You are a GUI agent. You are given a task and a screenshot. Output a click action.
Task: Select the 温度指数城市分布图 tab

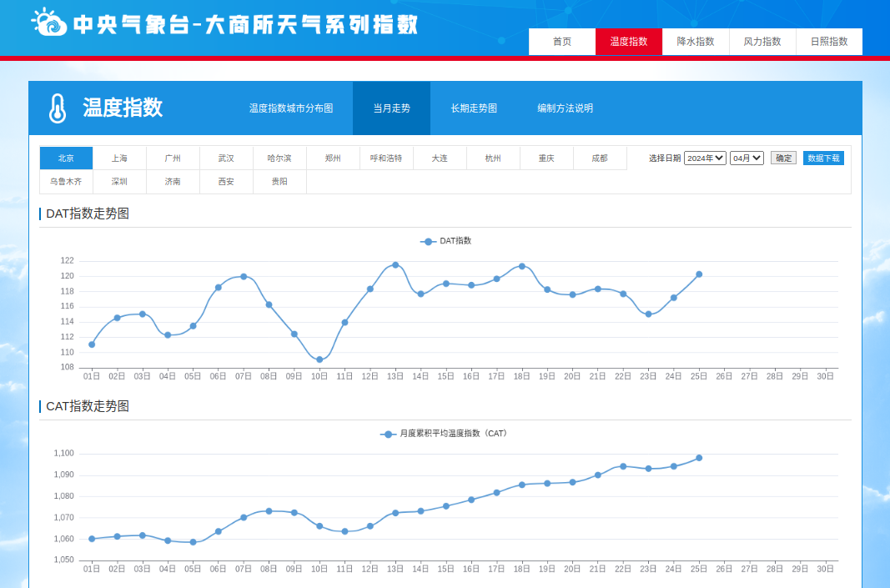[291, 108]
